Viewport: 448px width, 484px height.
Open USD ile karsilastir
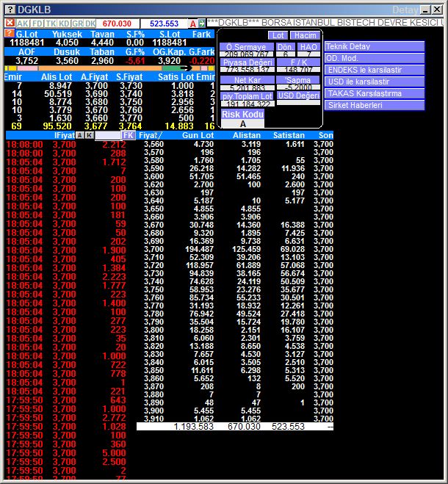pyautogui.click(x=375, y=82)
